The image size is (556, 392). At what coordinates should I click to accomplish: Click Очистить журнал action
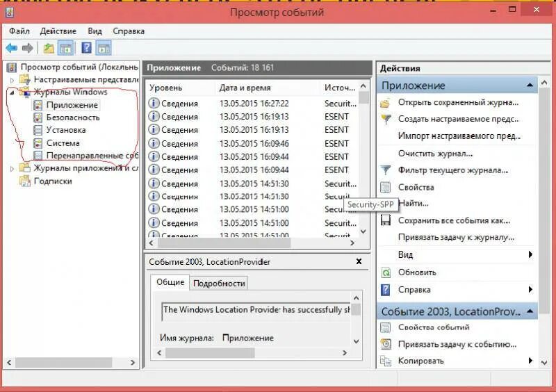(x=435, y=154)
